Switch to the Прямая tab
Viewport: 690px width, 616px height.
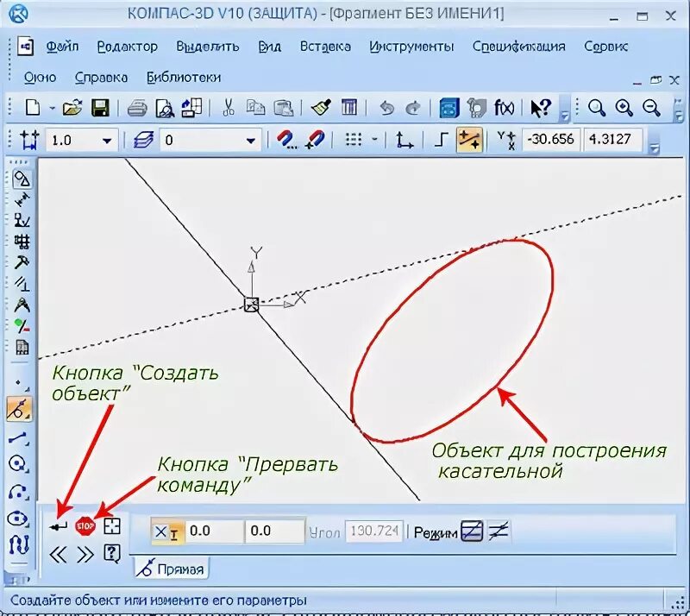point(171,569)
